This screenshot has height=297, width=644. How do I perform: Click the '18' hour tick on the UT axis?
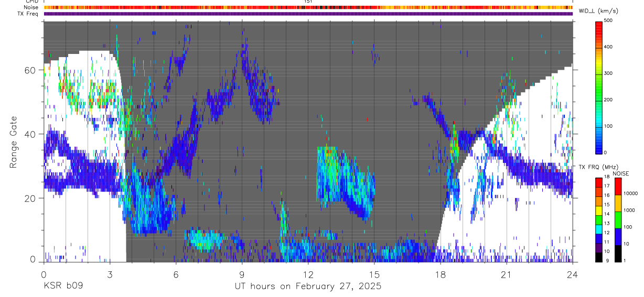click(441, 273)
